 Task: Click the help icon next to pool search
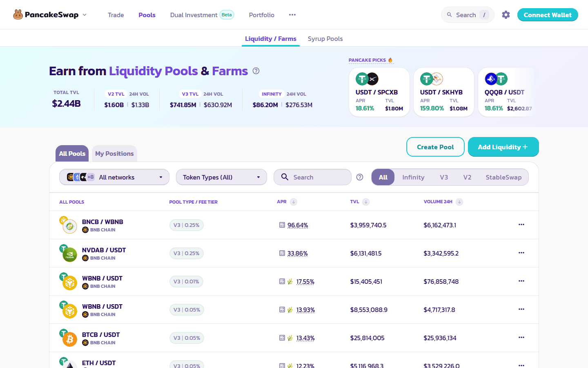360,177
